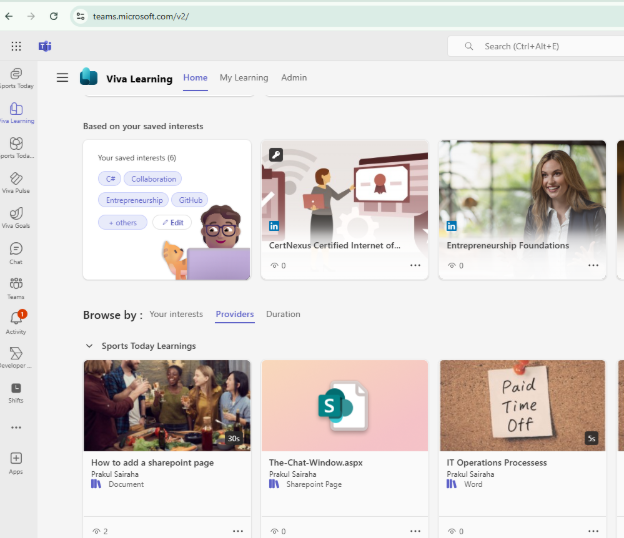Screen dimensions: 624x538
Task: Collapse the Sports Today Learnings section
Action: tap(90, 346)
